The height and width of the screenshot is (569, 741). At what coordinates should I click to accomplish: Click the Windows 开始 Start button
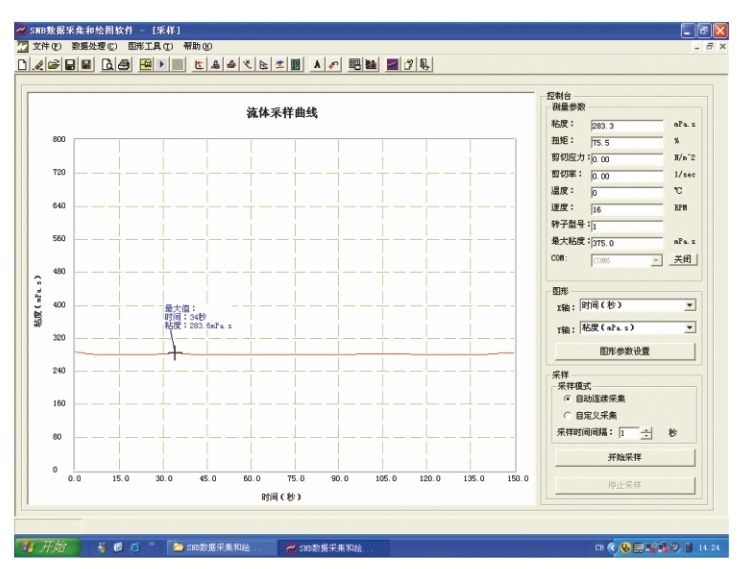[44, 547]
